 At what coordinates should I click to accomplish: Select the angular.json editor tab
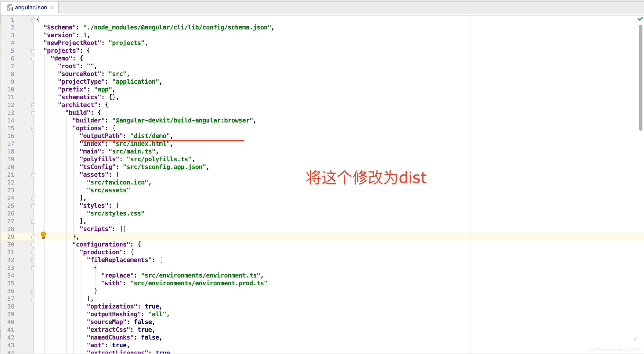31,7
